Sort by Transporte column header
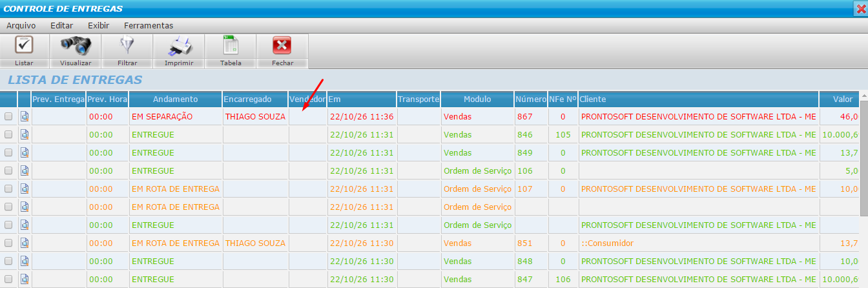Viewport: 868px width, 288px height. click(x=418, y=99)
